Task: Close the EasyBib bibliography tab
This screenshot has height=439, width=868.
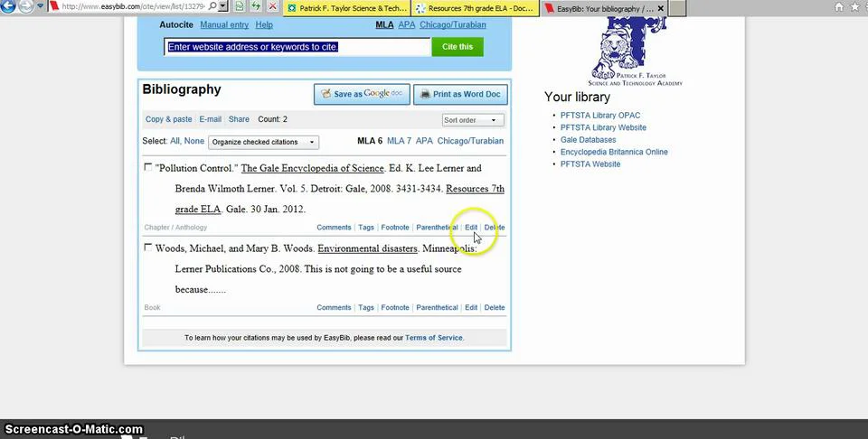Action: [660, 9]
